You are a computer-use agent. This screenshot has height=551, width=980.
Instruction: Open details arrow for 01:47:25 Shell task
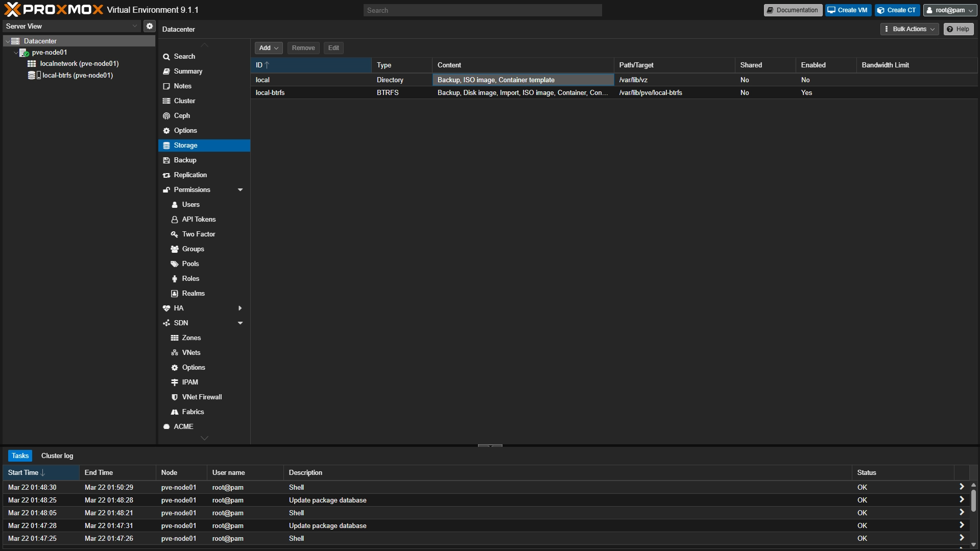click(962, 538)
